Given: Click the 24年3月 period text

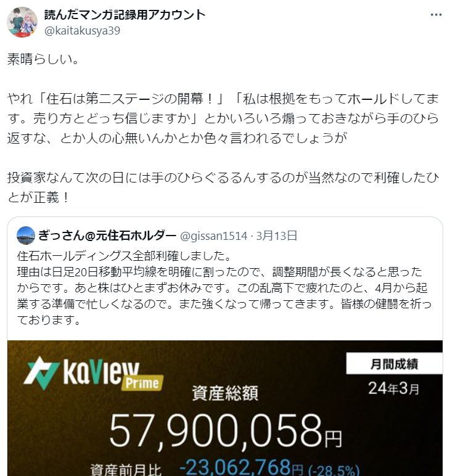Looking at the screenshot, I should [393, 388].
